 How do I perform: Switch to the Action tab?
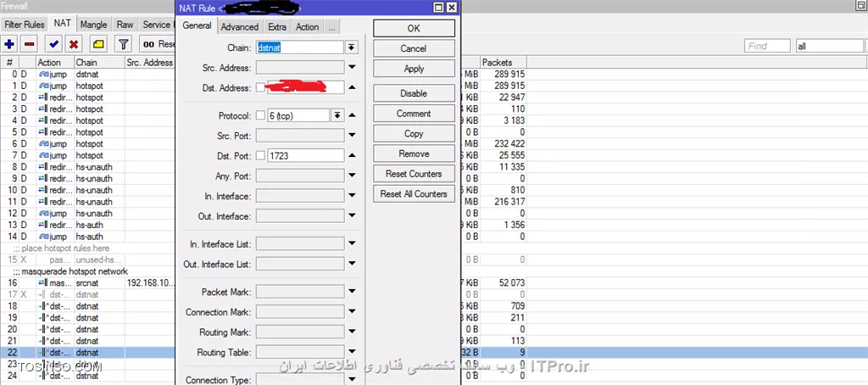click(x=307, y=26)
